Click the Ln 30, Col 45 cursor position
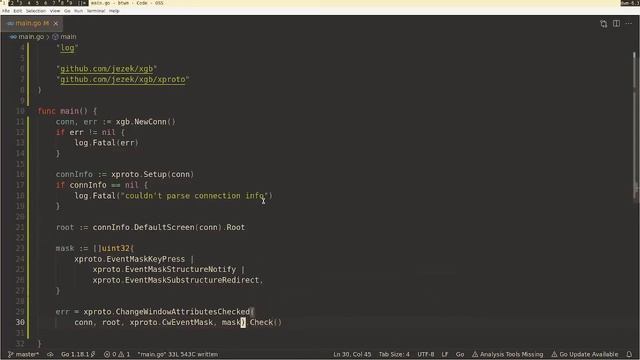Viewport: 640px width, 360px height. pyautogui.click(x=352, y=354)
